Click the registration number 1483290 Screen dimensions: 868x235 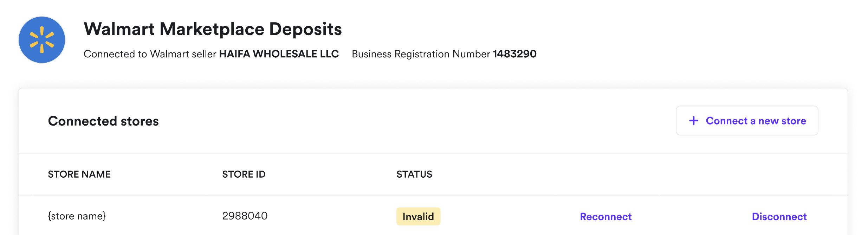coord(514,54)
